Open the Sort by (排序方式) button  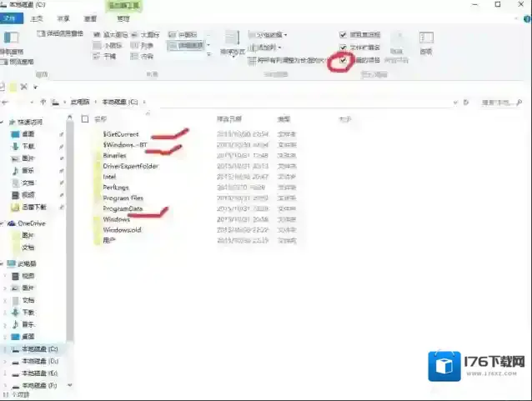click(233, 43)
